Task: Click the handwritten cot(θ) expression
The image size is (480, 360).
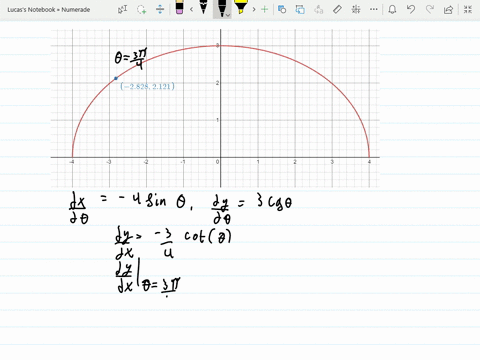Action: 208,236
